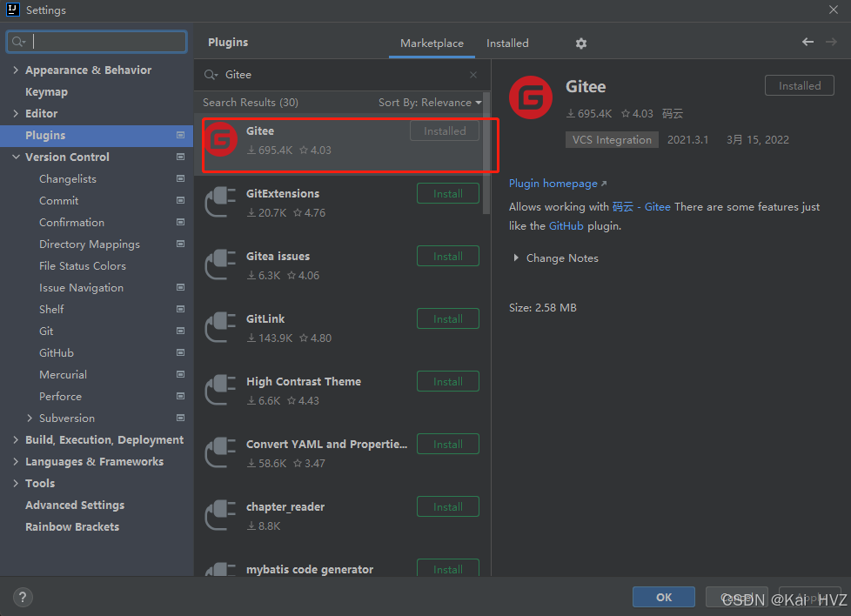Click the settings search magnifier icon

pyautogui.click(x=18, y=42)
